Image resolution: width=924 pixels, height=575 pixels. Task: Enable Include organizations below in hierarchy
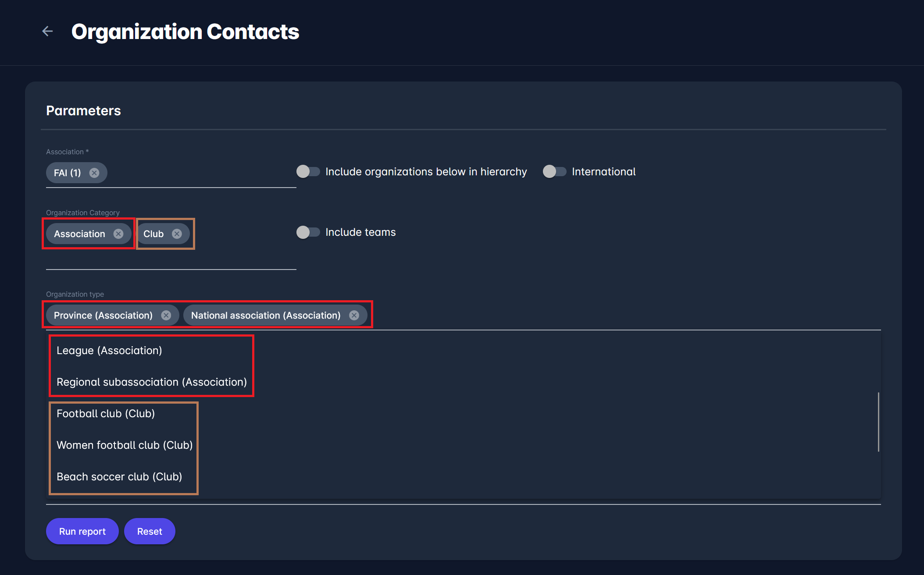pyautogui.click(x=308, y=171)
